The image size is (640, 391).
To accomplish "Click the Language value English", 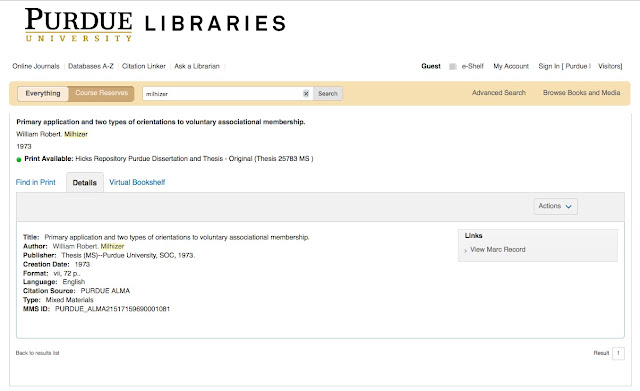I will [x=74, y=282].
